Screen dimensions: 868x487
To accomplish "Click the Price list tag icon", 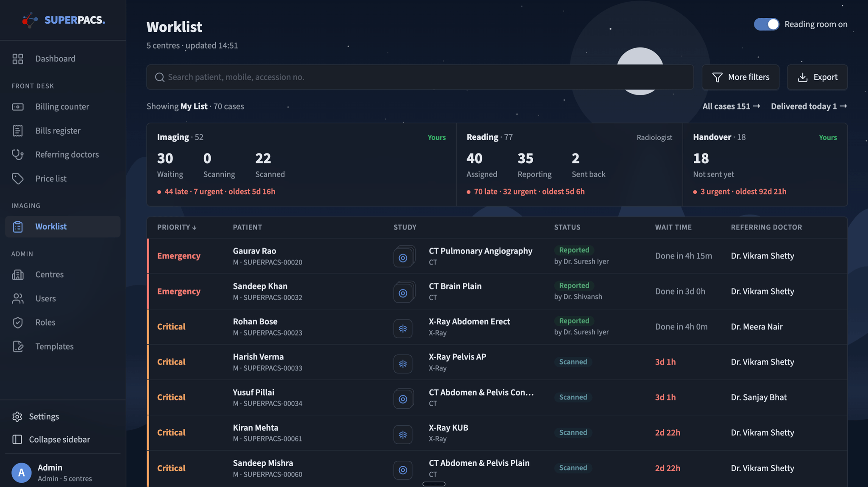I will tap(18, 178).
